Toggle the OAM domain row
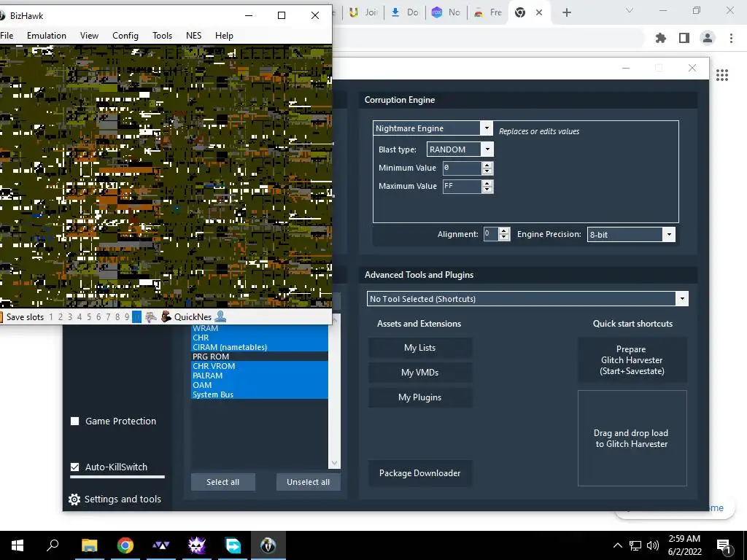Screen dimensions: 747x560 [x=260, y=385]
